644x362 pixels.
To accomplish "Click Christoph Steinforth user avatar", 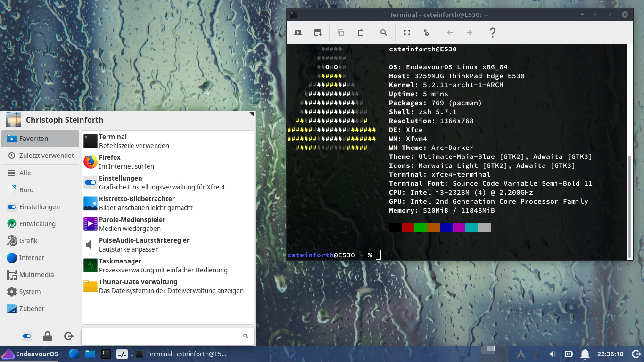I will tap(13, 120).
